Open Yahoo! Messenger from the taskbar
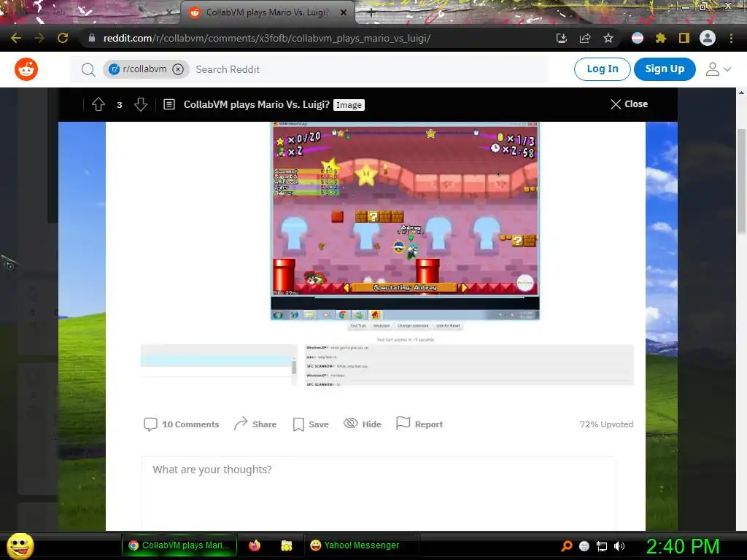Image resolution: width=747 pixels, height=560 pixels. click(361, 545)
